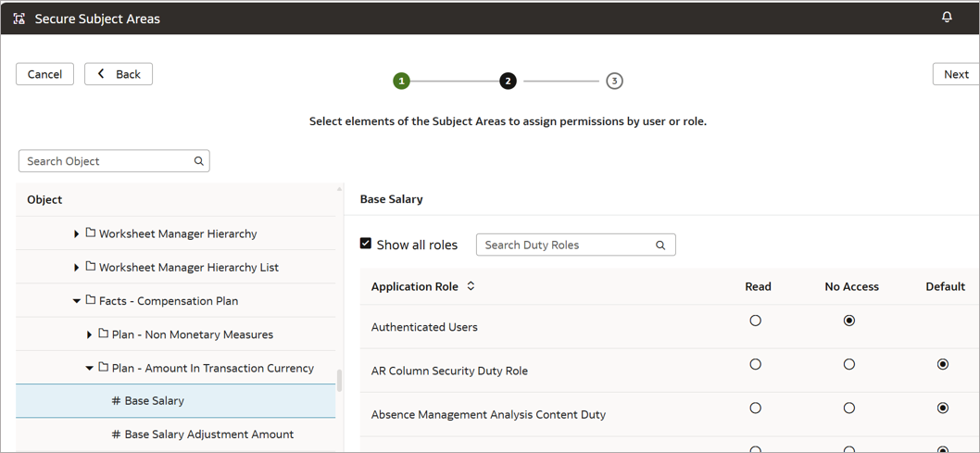Click the folder icon beside Worksheet Manager Hierarchy List
The image size is (980, 453).
click(91, 267)
